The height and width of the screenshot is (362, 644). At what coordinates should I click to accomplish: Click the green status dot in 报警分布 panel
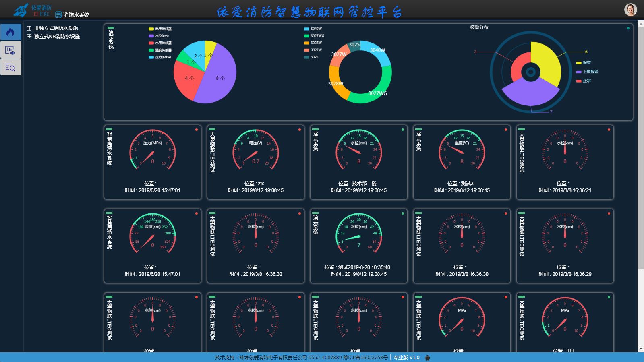click(628, 28)
